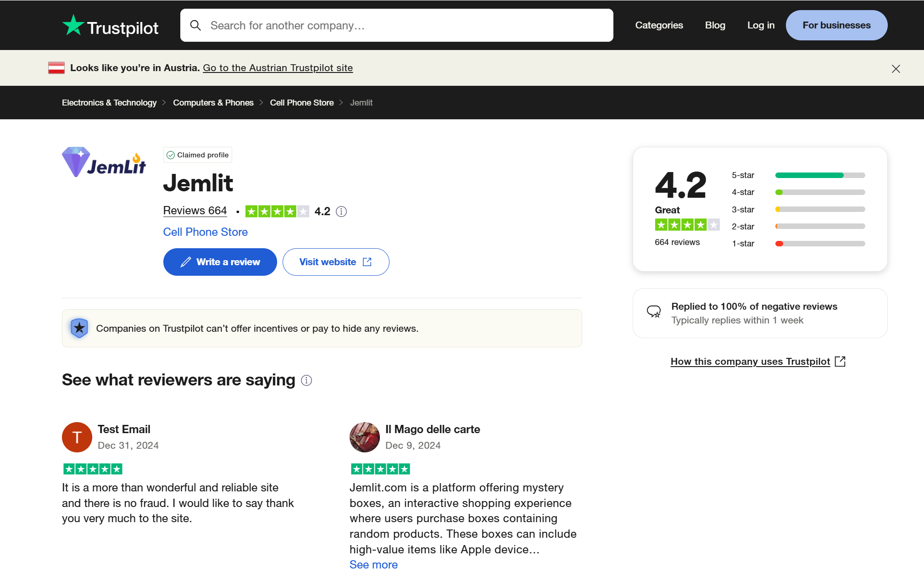Open external link icon for Trustpilot usage
Viewport: 924px width, 585px height.
[x=840, y=362]
